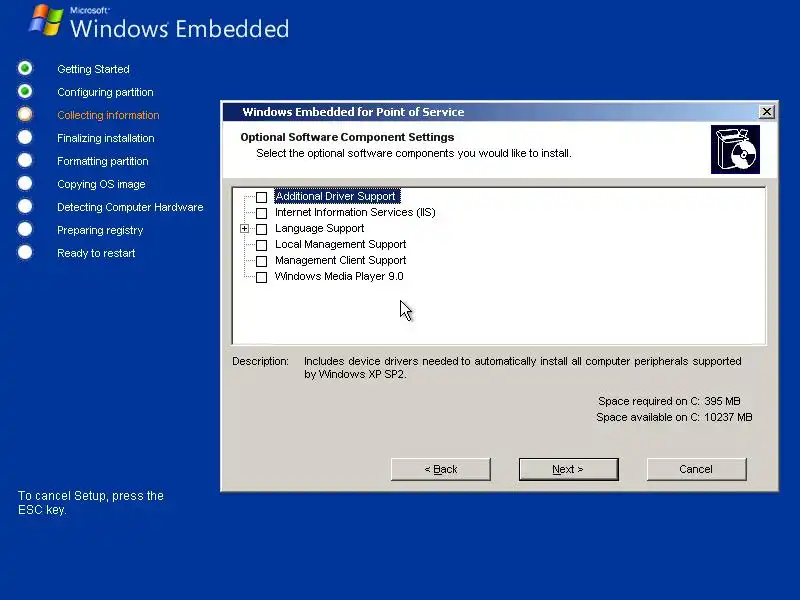
Task: Tick Windows Media Player 9.0 checkbox
Action: [261, 277]
